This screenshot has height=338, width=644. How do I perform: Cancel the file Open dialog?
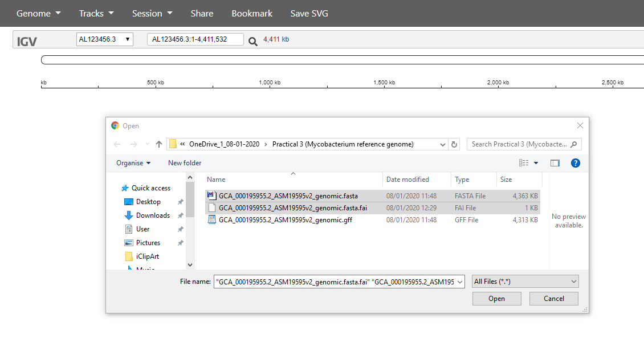coord(553,299)
